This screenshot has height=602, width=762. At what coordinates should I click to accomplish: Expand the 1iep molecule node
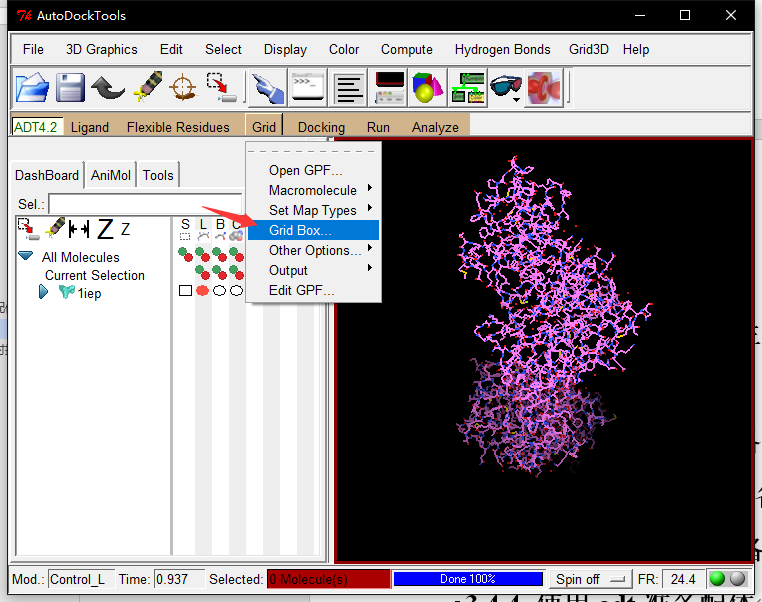(x=43, y=292)
